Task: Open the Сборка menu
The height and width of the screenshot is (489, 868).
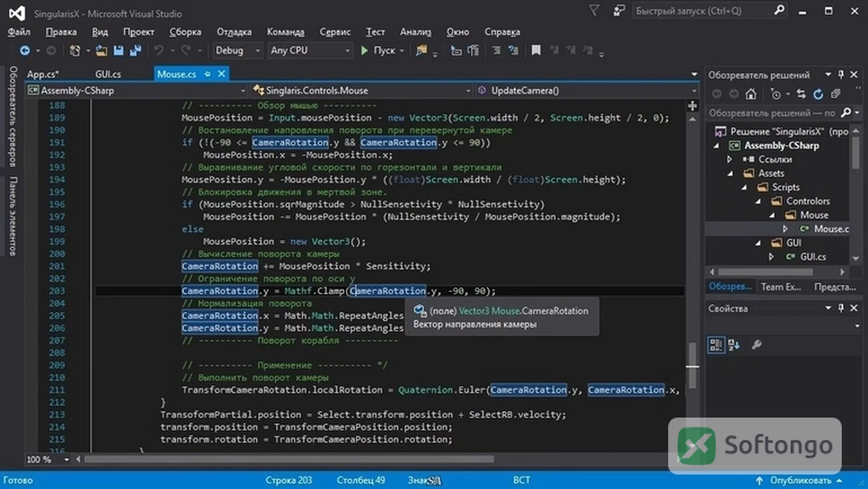Action: 185,32
